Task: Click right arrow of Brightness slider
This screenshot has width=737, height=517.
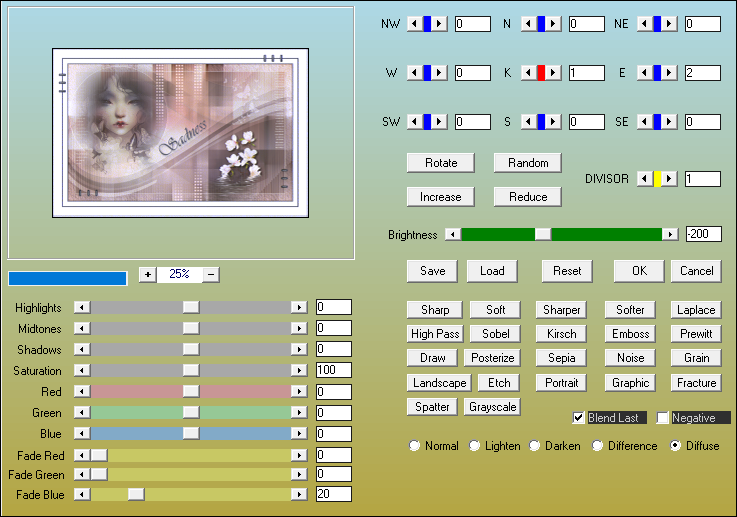Action: (x=670, y=234)
